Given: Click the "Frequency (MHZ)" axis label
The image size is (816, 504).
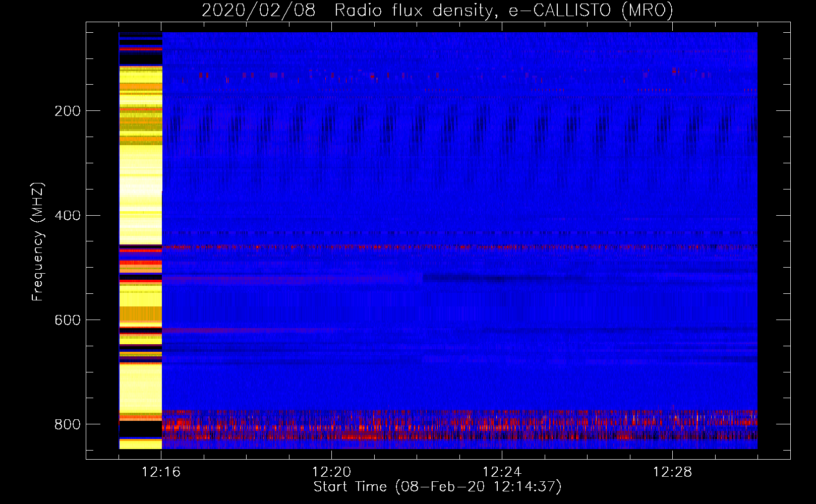Looking at the screenshot, I should (x=38, y=242).
